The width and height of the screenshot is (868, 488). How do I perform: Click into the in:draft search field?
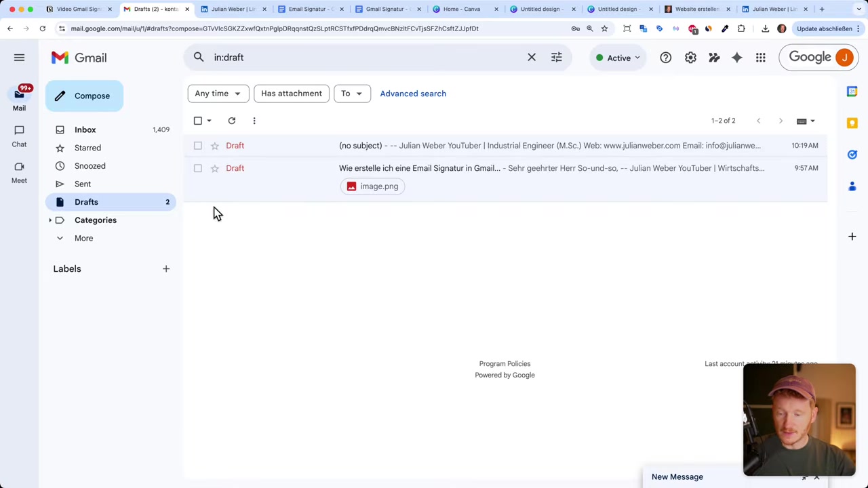[366, 58]
